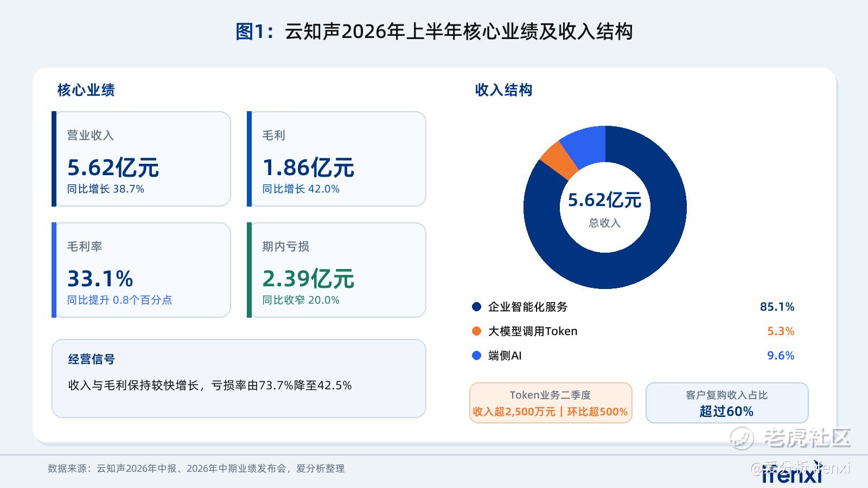
Task: Click the blue 端侧AI legend dot
Action: [477, 356]
